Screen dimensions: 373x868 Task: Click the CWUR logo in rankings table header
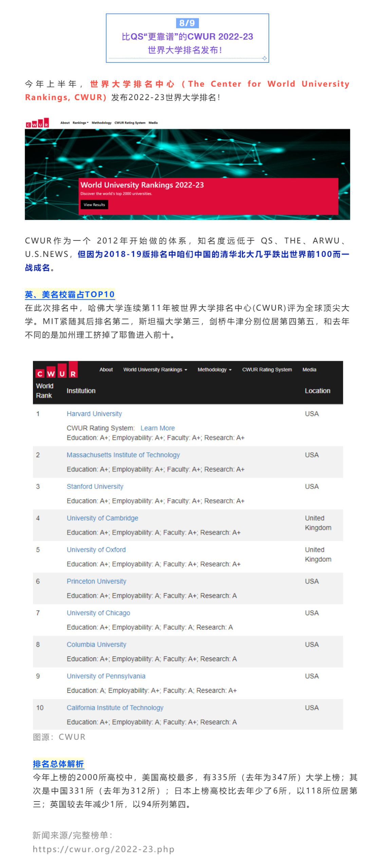tap(56, 369)
